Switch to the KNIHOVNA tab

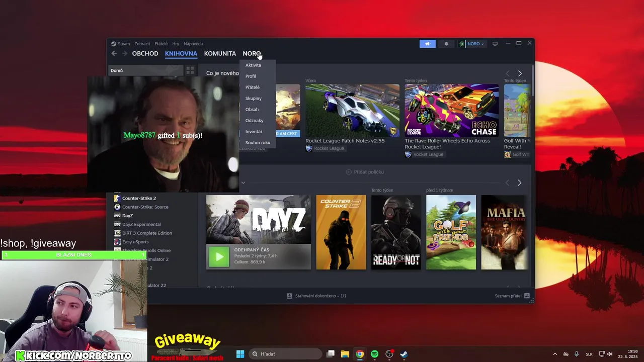click(181, 53)
